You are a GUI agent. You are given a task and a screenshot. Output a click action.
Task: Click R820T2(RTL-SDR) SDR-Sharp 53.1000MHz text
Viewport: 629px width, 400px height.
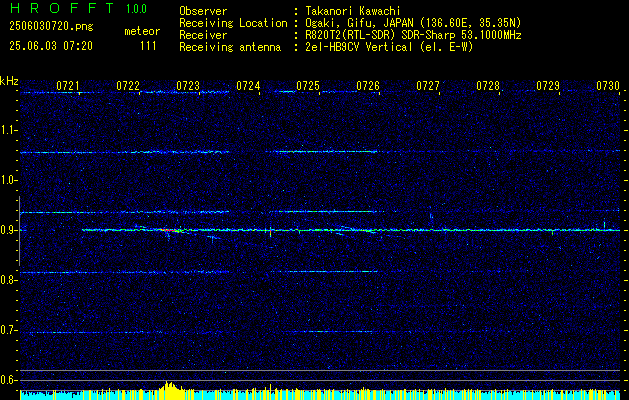pos(413,35)
